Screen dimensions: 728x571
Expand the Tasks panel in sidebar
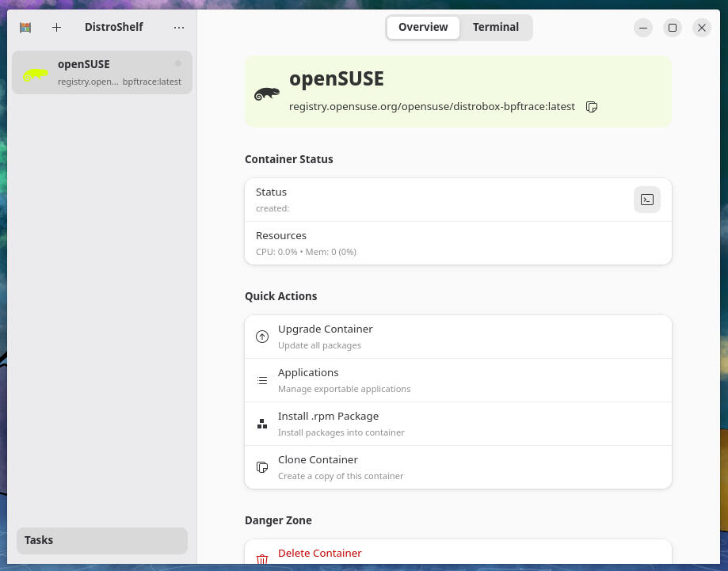coord(102,540)
